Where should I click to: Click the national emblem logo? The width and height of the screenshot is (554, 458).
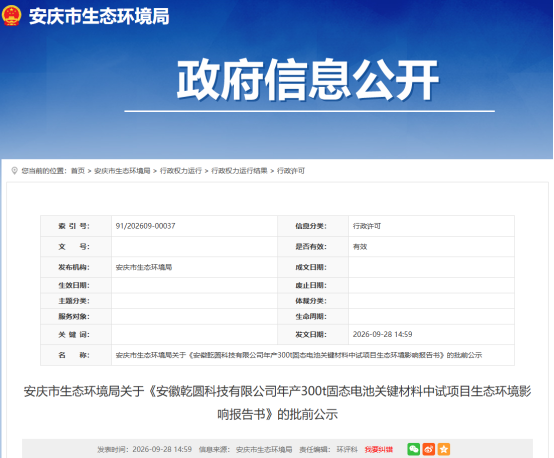[x=12, y=16]
